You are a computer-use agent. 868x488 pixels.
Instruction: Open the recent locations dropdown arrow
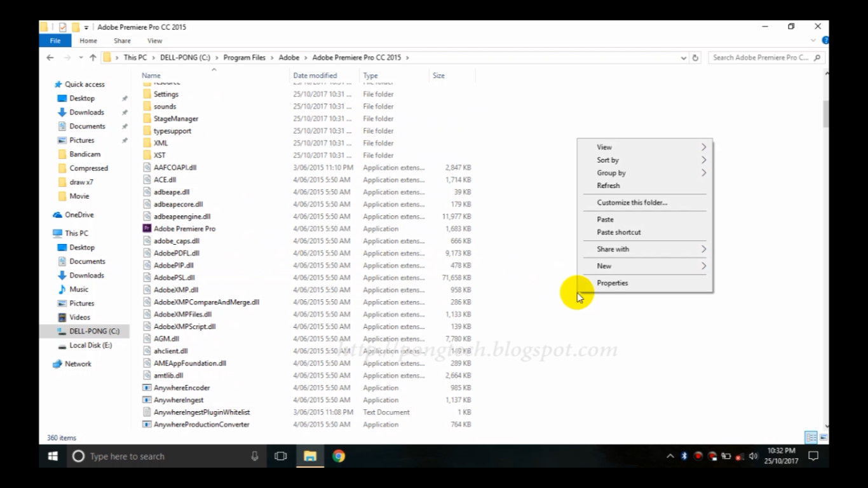point(81,57)
